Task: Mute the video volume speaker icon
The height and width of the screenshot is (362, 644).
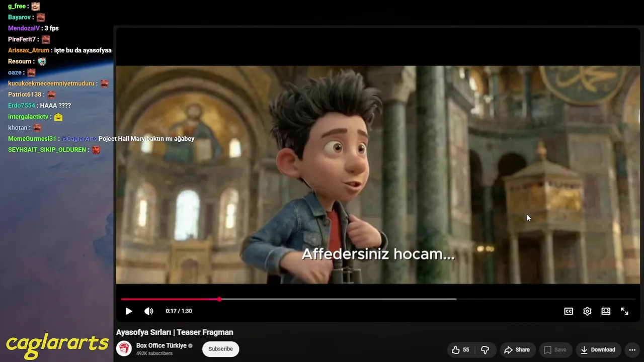Action: point(148,311)
